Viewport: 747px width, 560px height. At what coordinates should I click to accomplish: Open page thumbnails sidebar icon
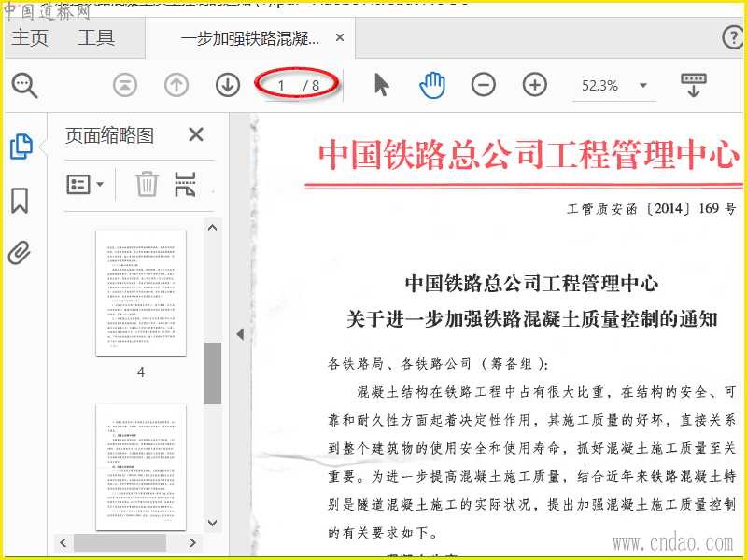[x=21, y=147]
